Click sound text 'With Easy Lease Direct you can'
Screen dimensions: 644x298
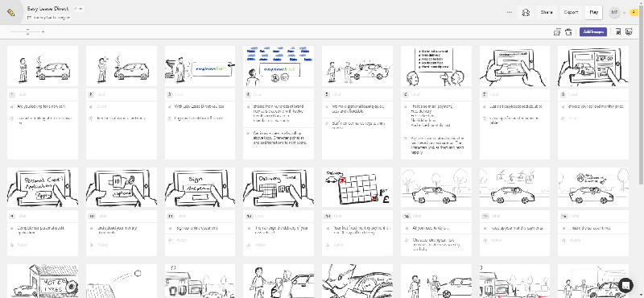199,107
